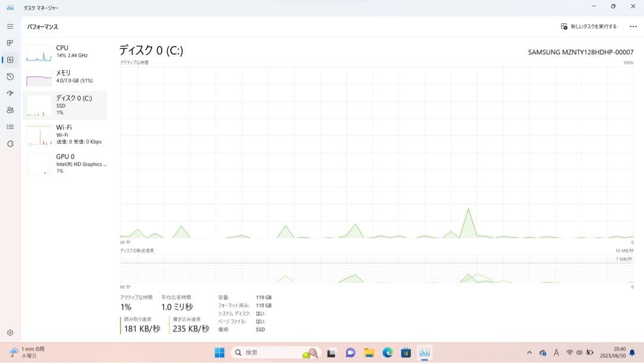Viewport: 644px width, 363px height.
Task: Open the Services puzzle icon in sidebar
Action: [10, 144]
